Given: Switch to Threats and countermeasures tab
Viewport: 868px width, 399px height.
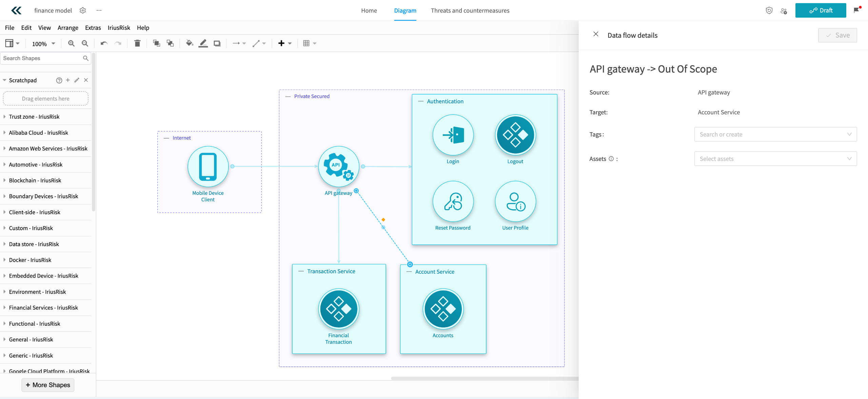Looking at the screenshot, I should [470, 11].
